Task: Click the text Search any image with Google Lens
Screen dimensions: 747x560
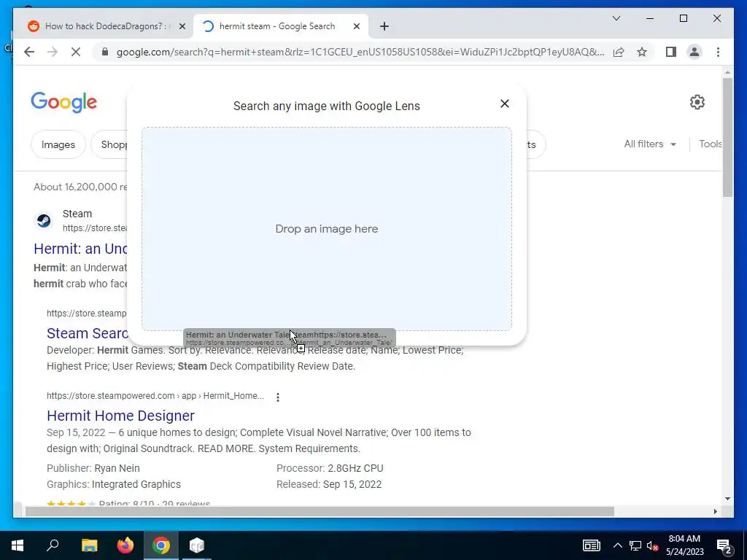Action: click(x=326, y=106)
